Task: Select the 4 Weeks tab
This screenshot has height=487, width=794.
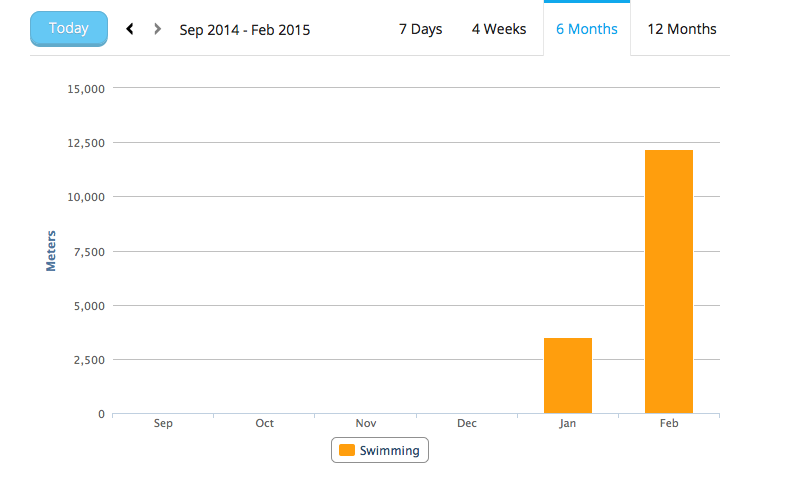Action: click(x=499, y=29)
